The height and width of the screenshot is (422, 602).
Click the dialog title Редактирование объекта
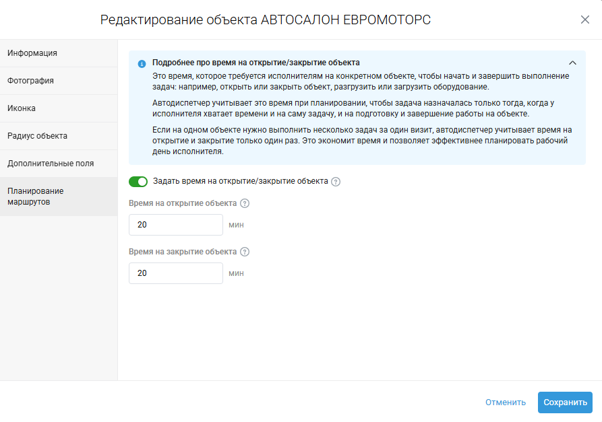(x=265, y=20)
